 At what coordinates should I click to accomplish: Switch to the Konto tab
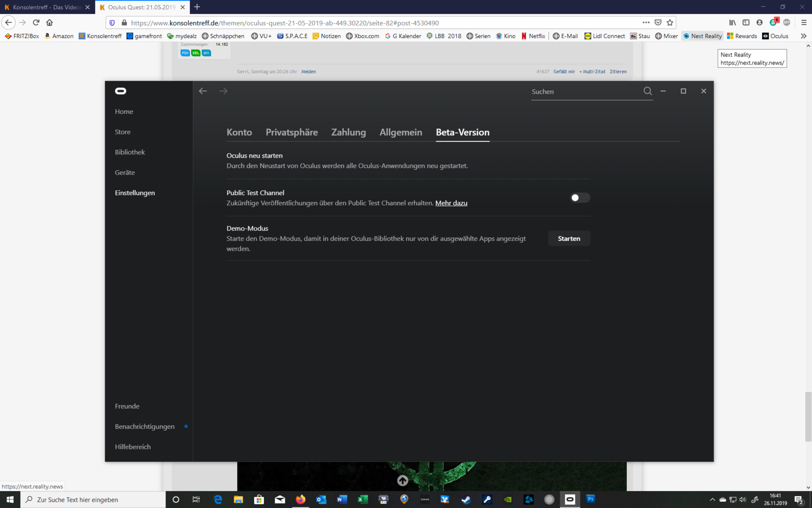239,132
